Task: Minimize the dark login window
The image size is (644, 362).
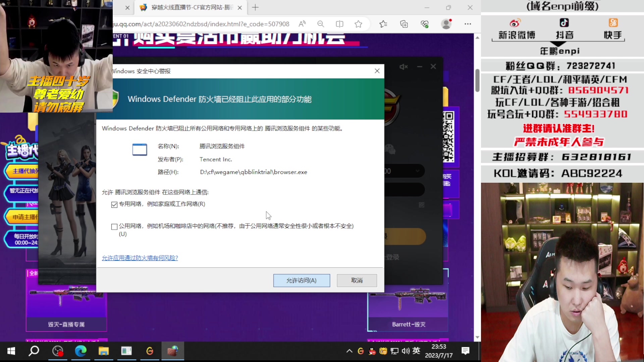Action: [420, 67]
